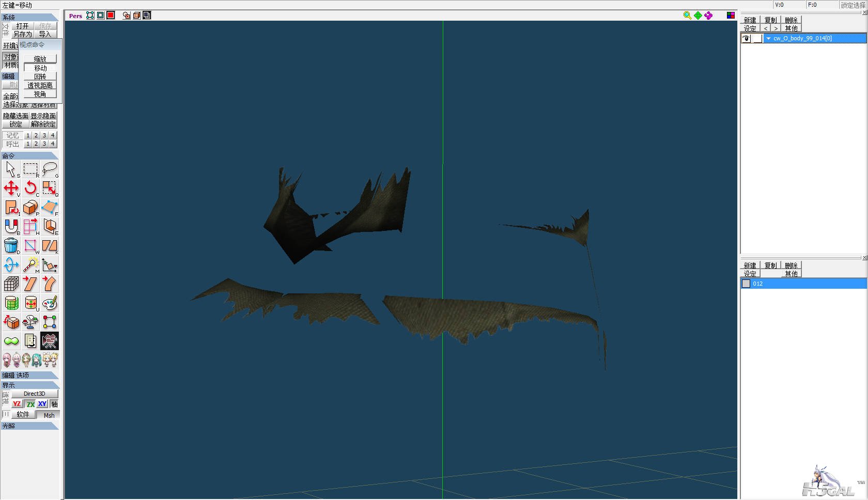Select 透视距离 from viewpoint commands

(x=40, y=85)
